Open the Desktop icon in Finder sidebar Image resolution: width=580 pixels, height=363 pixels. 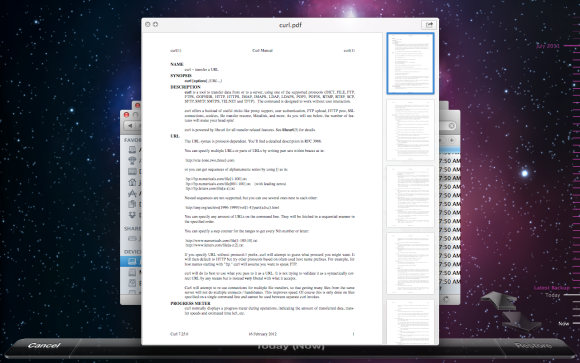coord(132,171)
